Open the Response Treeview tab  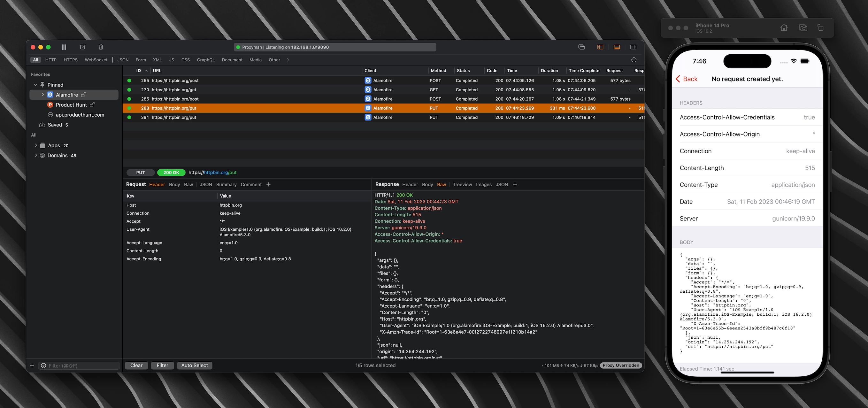click(x=462, y=185)
